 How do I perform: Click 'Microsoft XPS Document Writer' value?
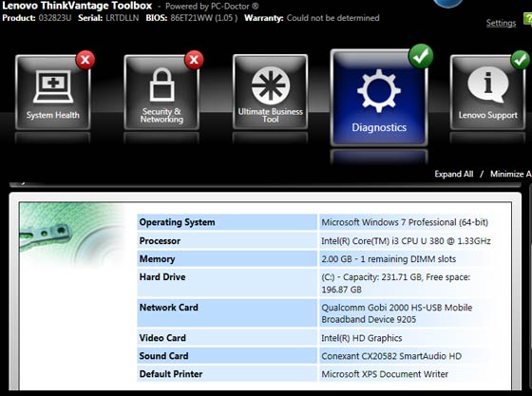[385, 374]
